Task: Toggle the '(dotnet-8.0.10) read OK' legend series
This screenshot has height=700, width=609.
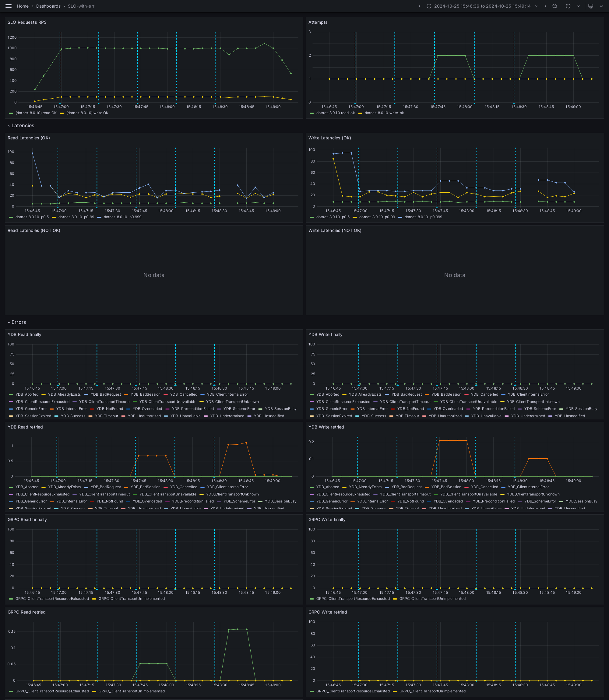Action: pyautogui.click(x=36, y=113)
